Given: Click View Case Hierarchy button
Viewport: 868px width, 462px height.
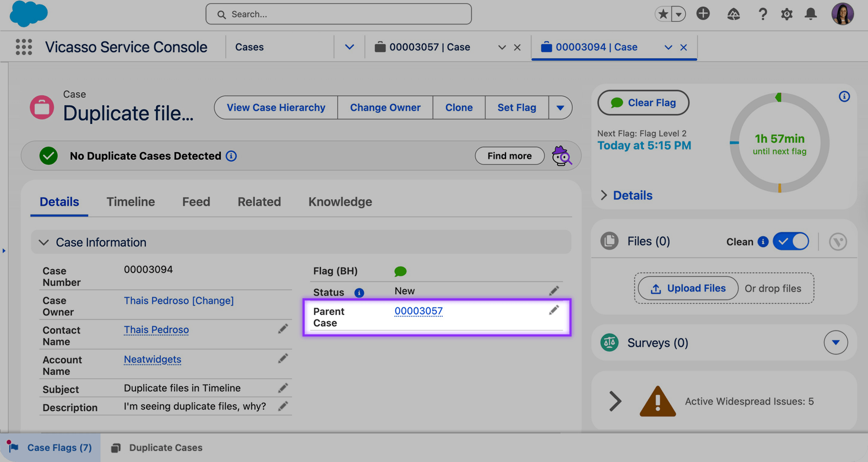Looking at the screenshot, I should (276, 108).
